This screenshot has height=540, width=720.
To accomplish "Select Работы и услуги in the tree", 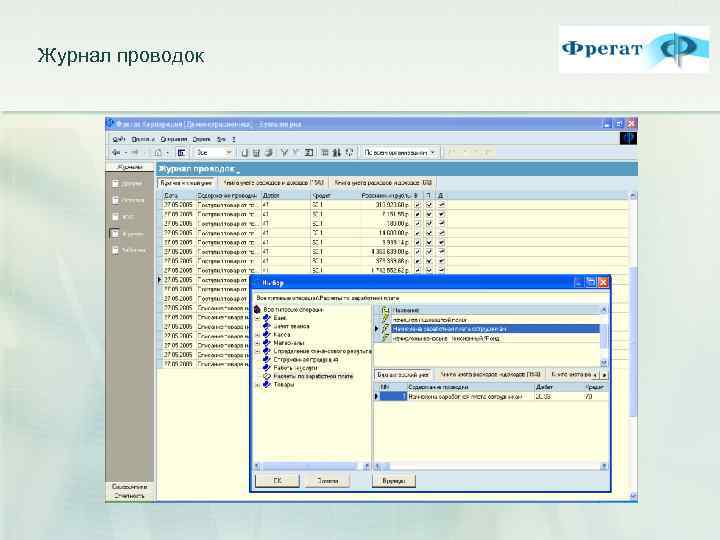I will pos(295,368).
